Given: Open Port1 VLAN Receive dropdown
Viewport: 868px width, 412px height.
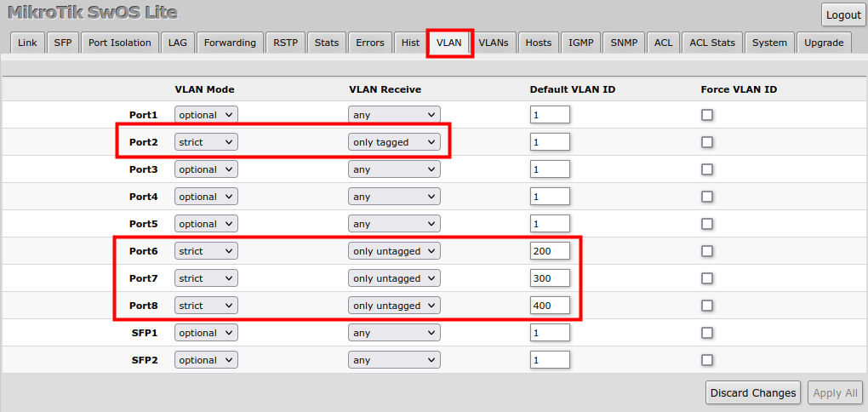Looking at the screenshot, I should click(394, 115).
